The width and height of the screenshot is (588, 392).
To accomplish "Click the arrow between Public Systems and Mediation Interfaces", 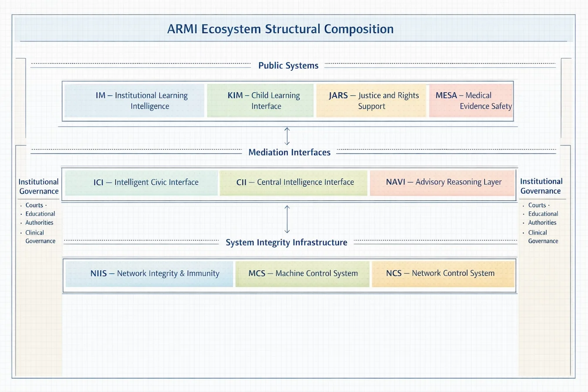I will coord(287,136).
